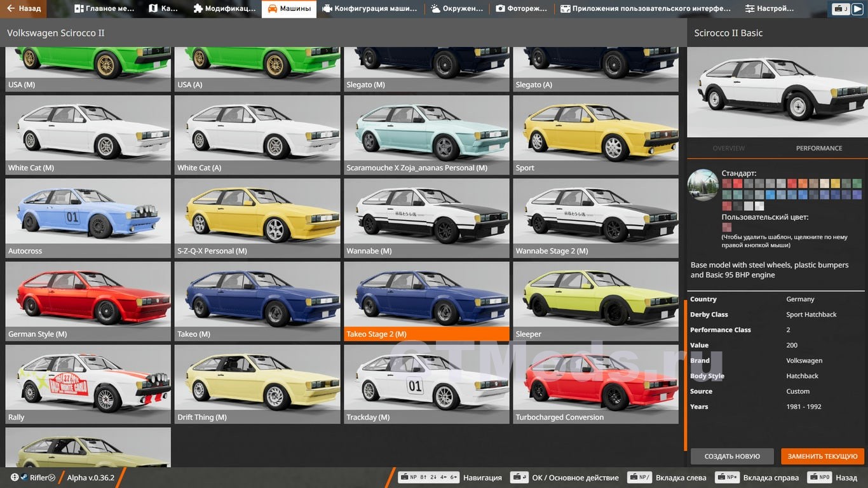Open the Модификации puzzle-piece tab
The width and height of the screenshot is (868, 488).
pyautogui.click(x=224, y=9)
